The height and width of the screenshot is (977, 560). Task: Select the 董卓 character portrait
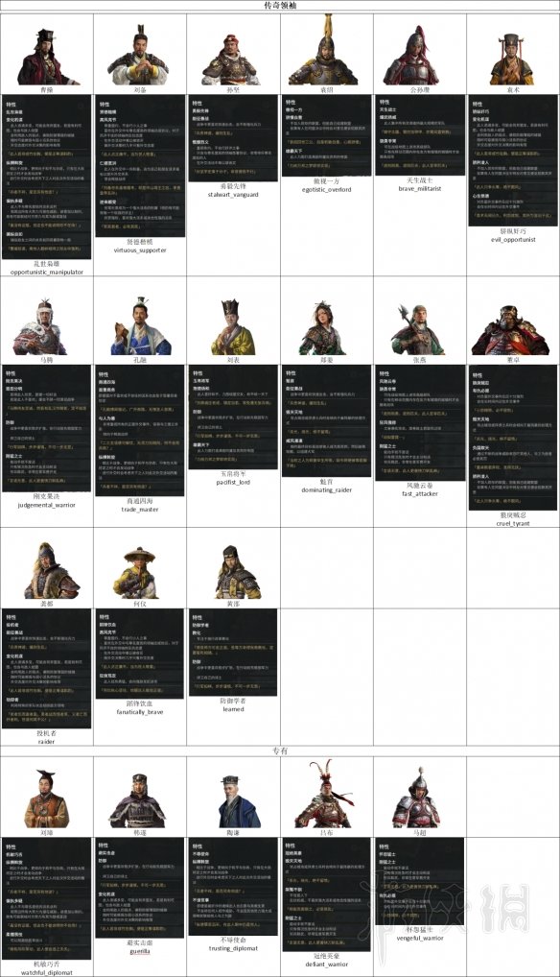(x=510, y=330)
